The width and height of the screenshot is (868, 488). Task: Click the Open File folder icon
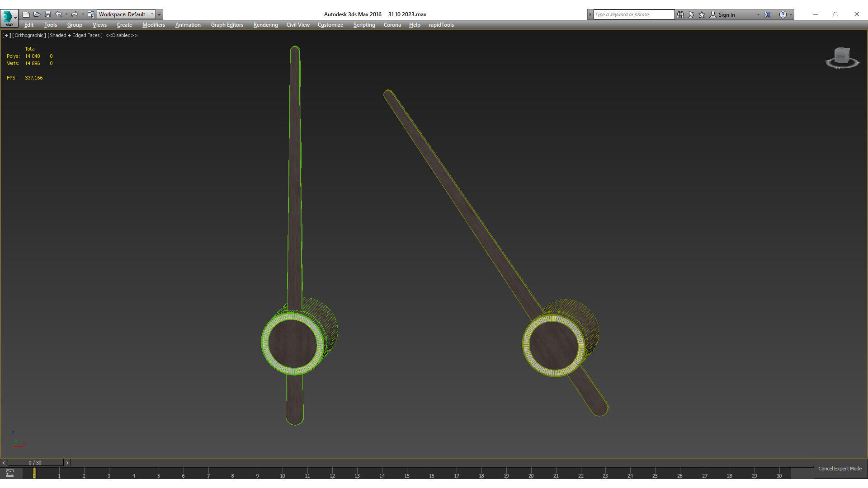[37, 14]
